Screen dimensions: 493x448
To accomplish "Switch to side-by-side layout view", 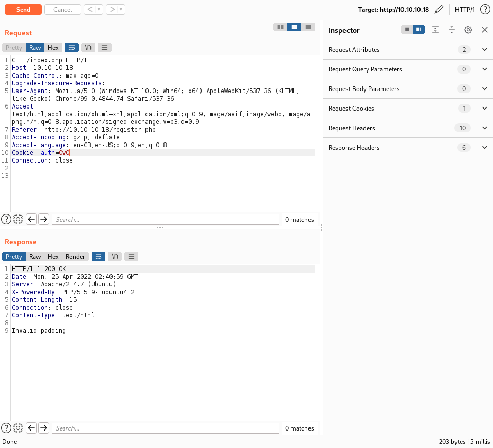I will [280, 27].
